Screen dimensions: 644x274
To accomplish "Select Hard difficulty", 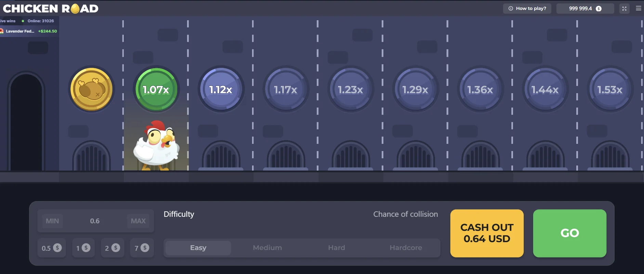I will (337, 248).
